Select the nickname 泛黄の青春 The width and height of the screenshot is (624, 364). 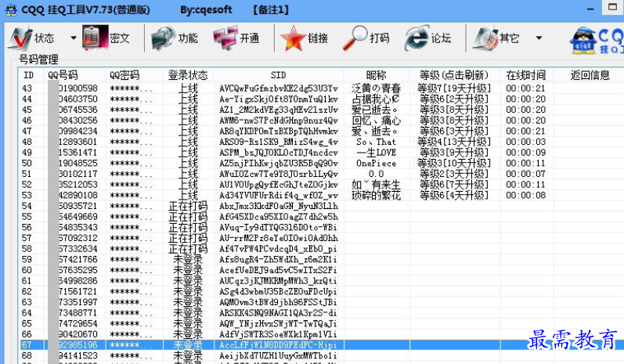tap(376, 88)
